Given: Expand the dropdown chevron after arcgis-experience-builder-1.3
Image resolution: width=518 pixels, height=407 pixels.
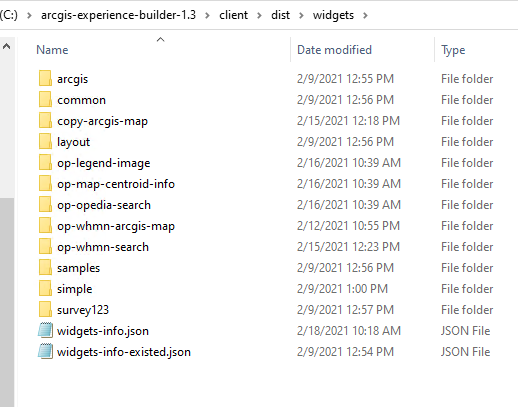Looking at the screenshot, I should [207, 15].
